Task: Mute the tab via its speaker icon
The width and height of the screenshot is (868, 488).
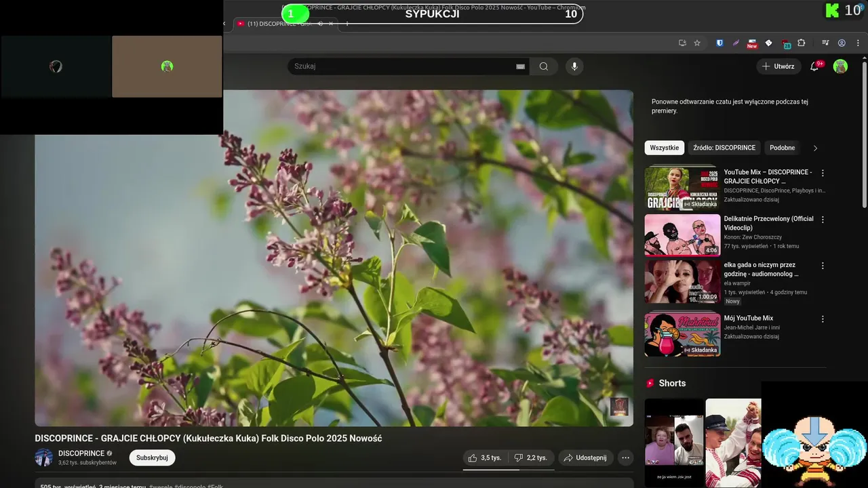Action: pyautogui.click(x=320, y=24)
